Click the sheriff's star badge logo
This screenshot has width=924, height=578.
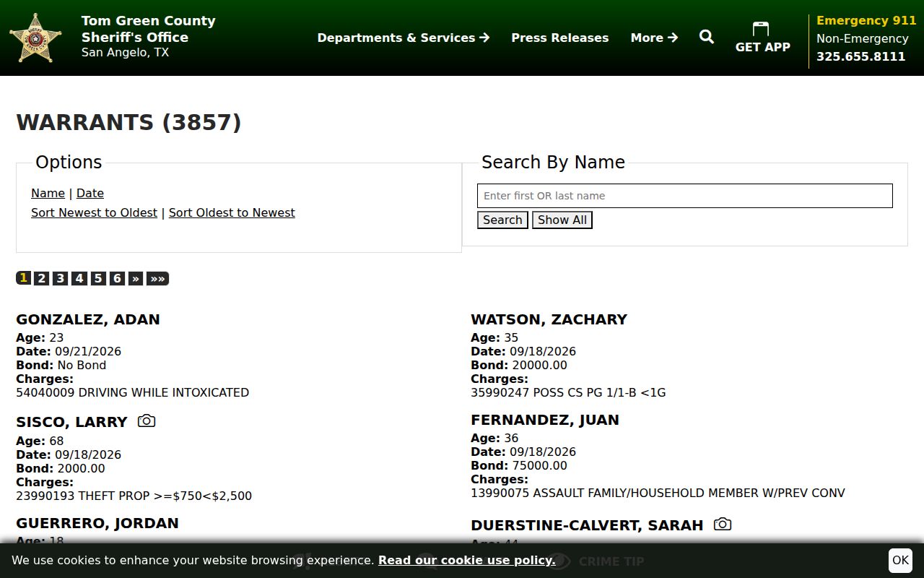(35, 38)
